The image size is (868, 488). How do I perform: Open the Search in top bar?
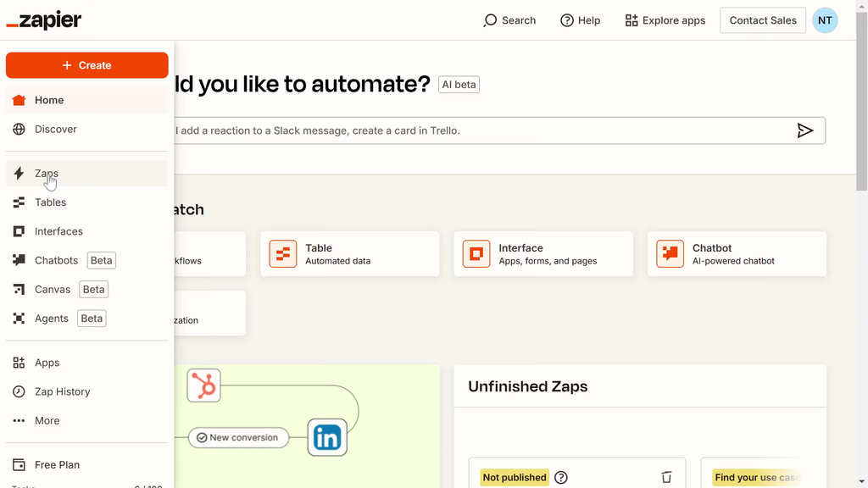(x=509, y=20)
